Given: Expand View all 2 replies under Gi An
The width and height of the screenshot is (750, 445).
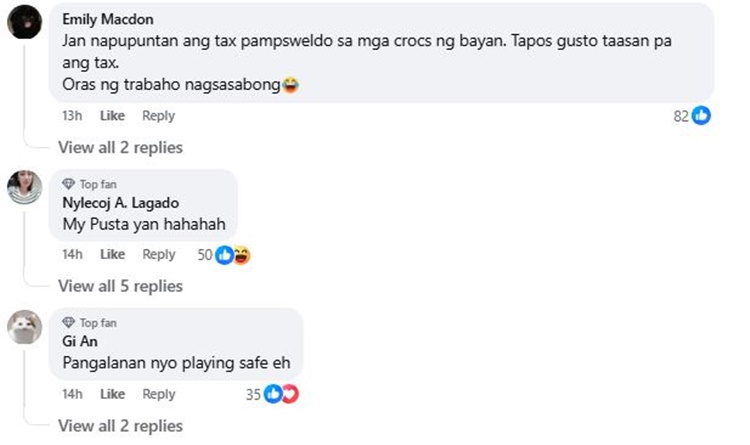Looking at the screenshot, I should tap(121, 426).
